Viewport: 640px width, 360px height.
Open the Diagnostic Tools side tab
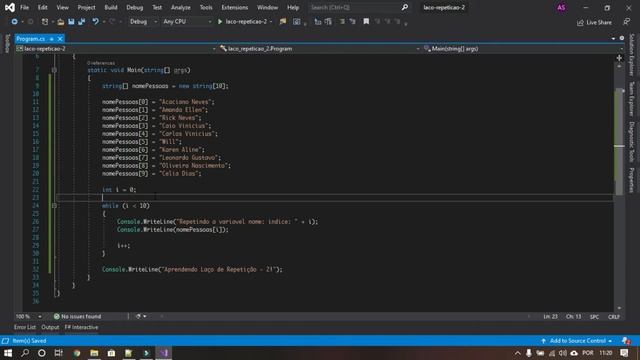coord(631,142)
